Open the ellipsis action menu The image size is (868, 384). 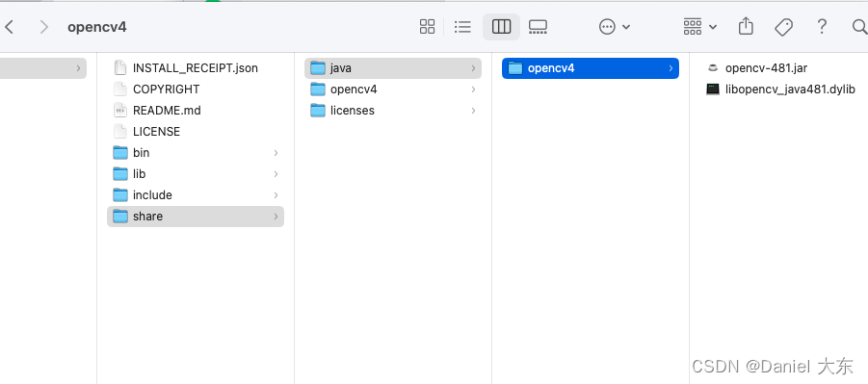click(615, 27)
